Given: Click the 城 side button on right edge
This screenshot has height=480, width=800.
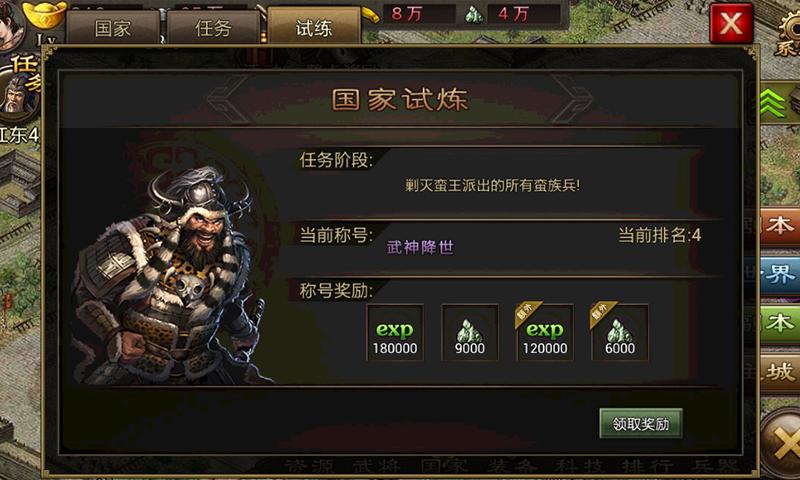Looking at the screenshot, I should (x=778, y=372).
